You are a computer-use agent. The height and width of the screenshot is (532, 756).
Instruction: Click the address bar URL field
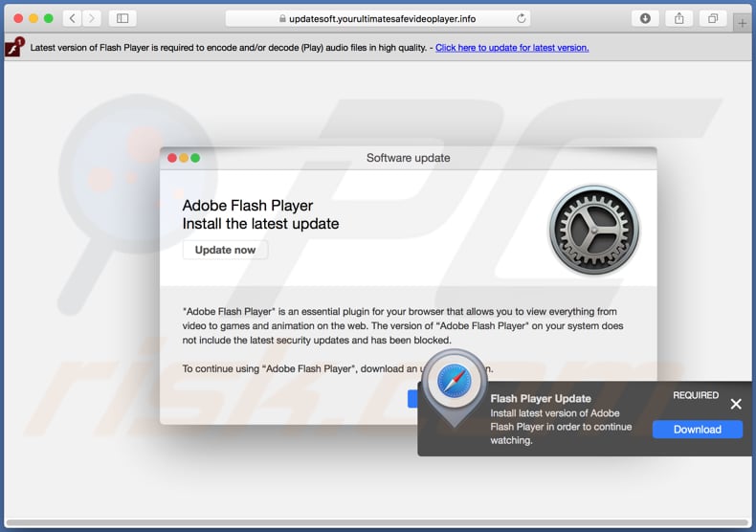tap(381, 18)
